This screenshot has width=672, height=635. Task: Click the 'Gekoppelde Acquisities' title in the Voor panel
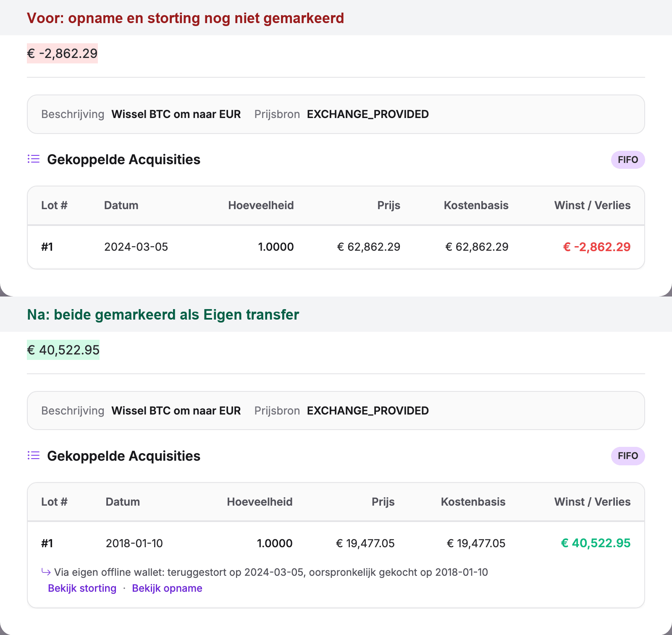pos(123,160)
